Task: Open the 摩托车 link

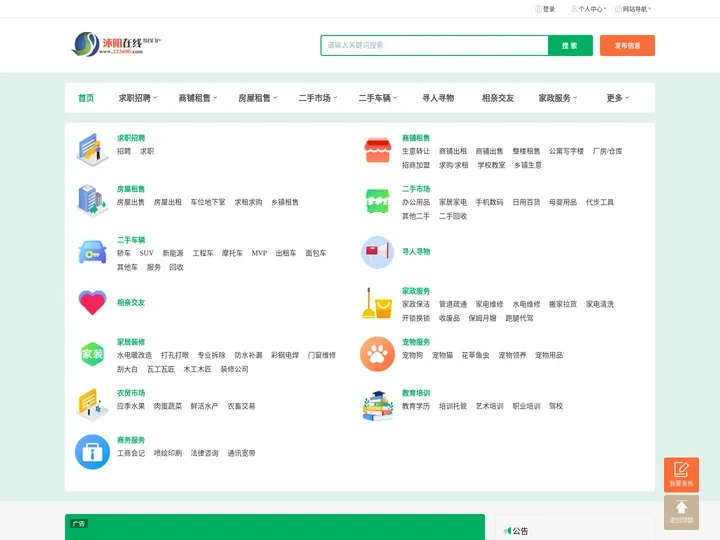Action: tap(232, 253)
